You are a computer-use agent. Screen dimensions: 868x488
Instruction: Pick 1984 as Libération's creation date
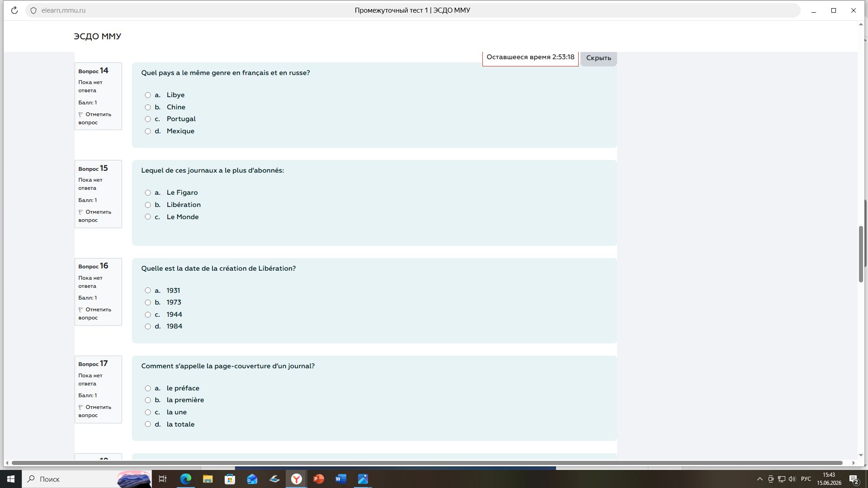coord(148,327)
